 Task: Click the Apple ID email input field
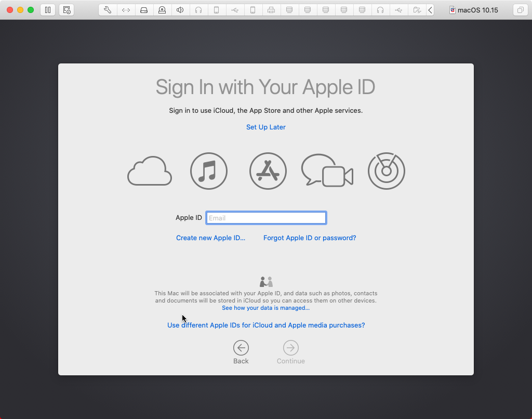265,217
